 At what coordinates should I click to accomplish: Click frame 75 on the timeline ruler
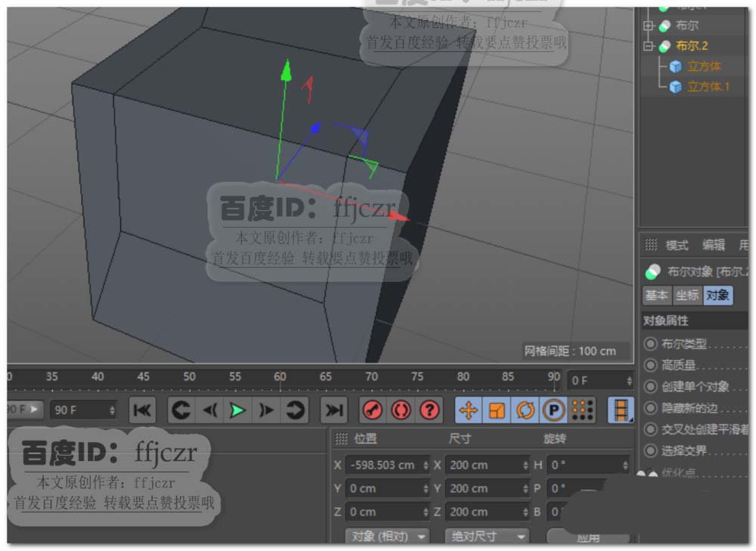pos(417,376)
